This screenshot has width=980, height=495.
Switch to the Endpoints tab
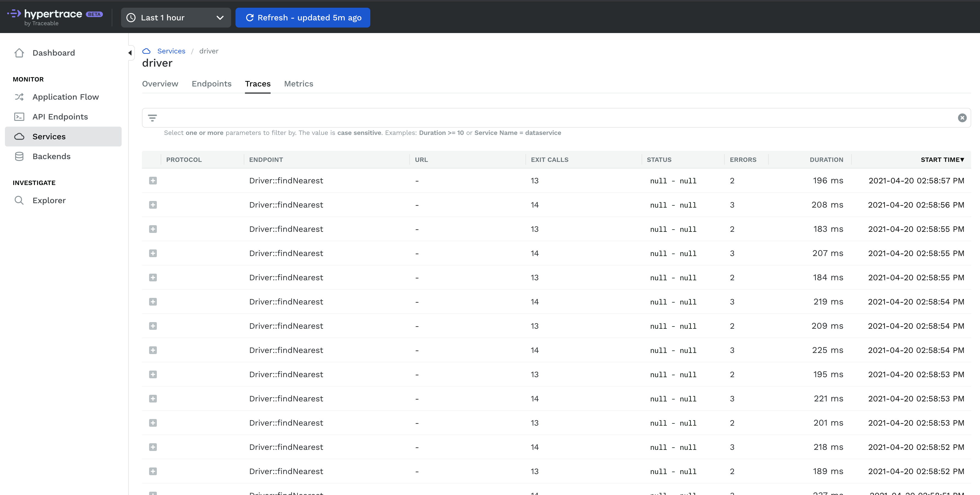pyautogui.click(x=212, y=84)
